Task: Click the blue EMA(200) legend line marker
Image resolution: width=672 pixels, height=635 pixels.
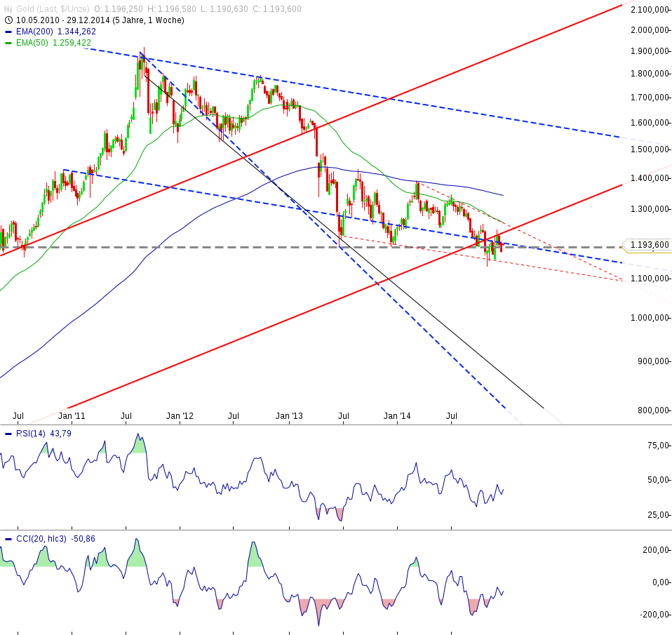Action: [8, 32]
